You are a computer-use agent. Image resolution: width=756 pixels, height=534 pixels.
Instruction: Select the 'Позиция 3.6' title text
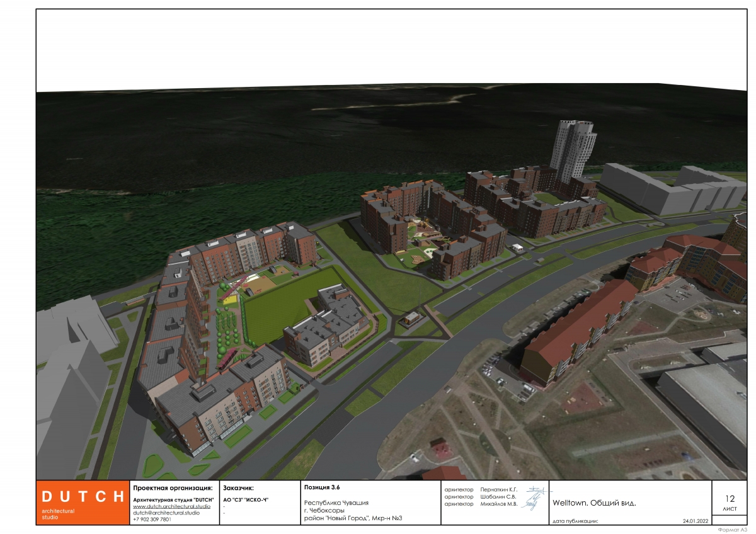coord(322,487)
